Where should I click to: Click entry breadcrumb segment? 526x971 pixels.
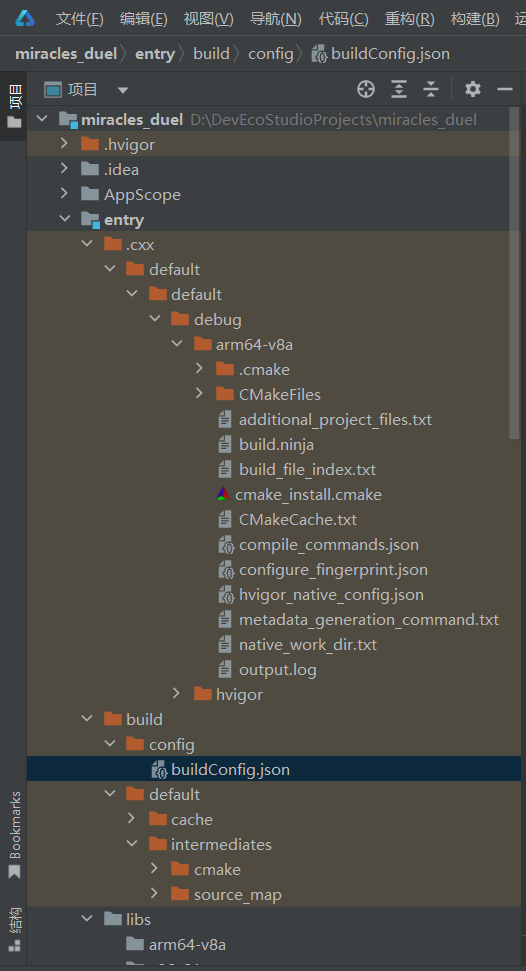click(x=155, y=54)
